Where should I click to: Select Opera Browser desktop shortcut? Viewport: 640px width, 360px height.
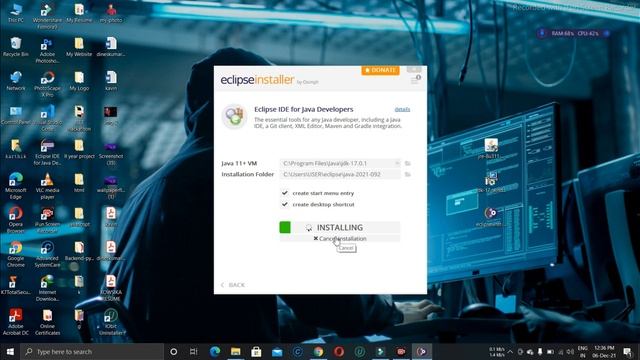(16, 220)
